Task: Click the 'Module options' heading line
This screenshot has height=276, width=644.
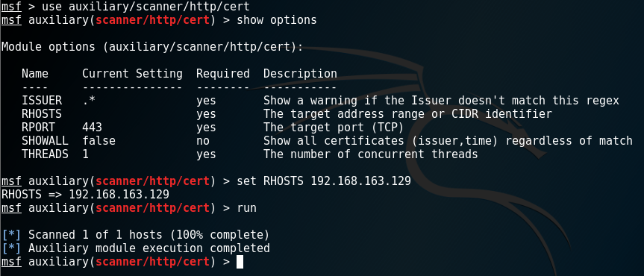Action: pyautogui.click(x=152, y=47)
